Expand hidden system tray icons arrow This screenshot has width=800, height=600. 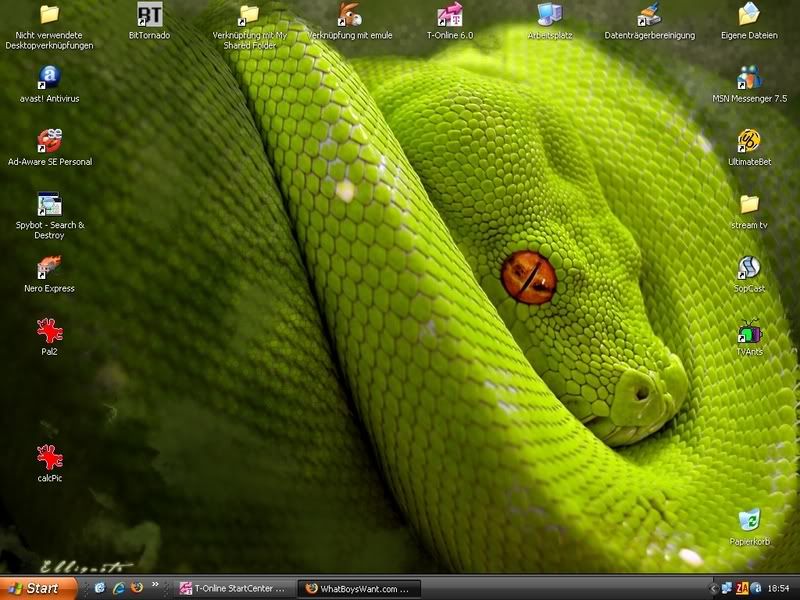pyautogui.click(x=713, y=588)
